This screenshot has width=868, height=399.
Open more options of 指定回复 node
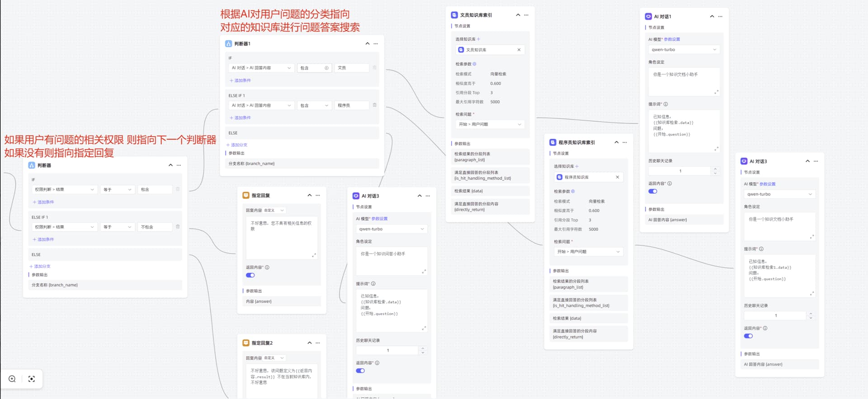coord(318,195)
